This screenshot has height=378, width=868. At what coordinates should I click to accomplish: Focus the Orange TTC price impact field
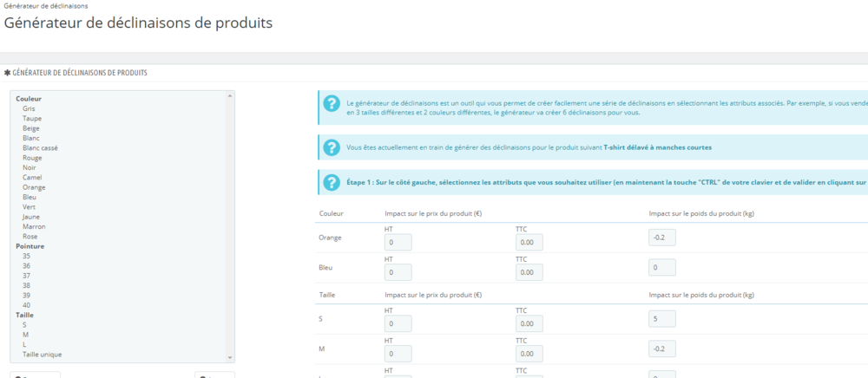click(529, 242)
